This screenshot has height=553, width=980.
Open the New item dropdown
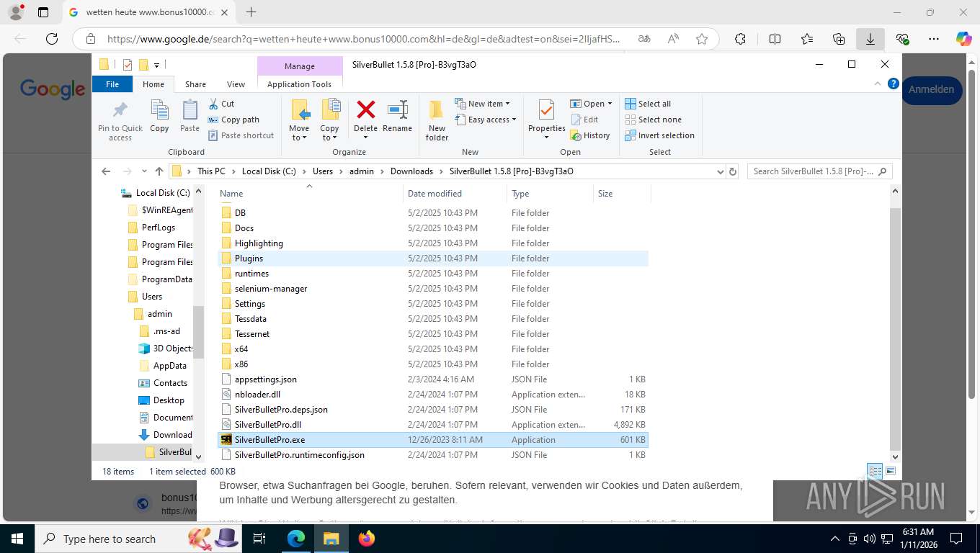[x=483, y=104]
